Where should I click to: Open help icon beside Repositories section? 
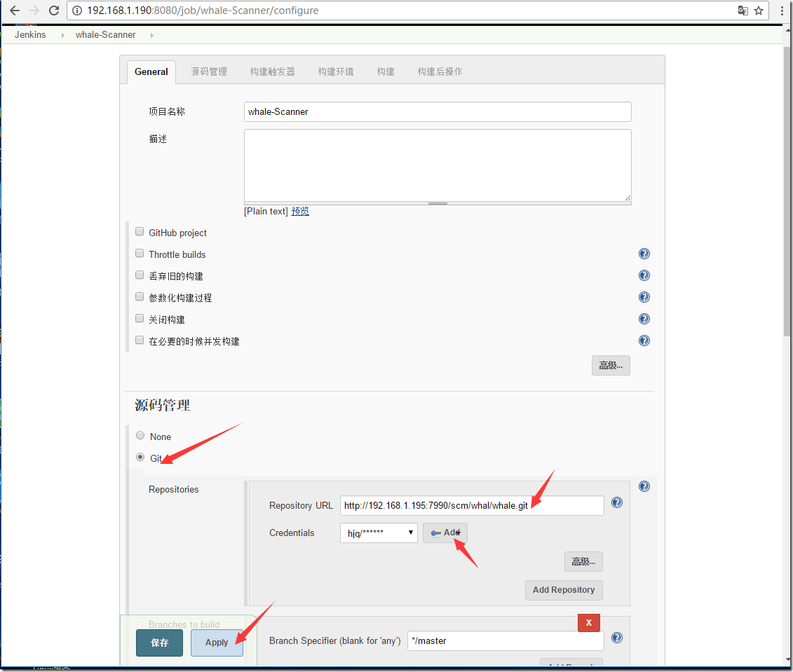(644, 486)
